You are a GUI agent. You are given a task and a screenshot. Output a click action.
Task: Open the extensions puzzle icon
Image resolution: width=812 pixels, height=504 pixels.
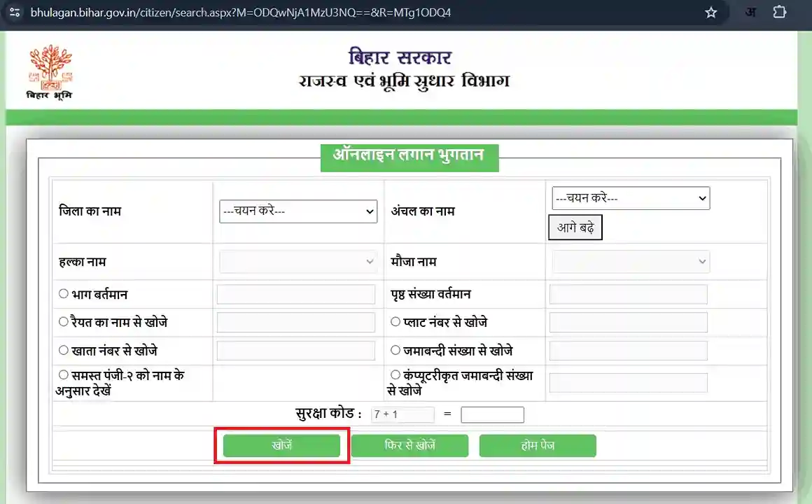[x=779, y=12]
